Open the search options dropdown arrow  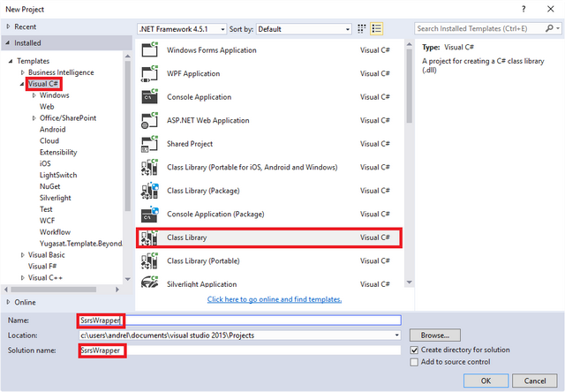tap(558, 28)
